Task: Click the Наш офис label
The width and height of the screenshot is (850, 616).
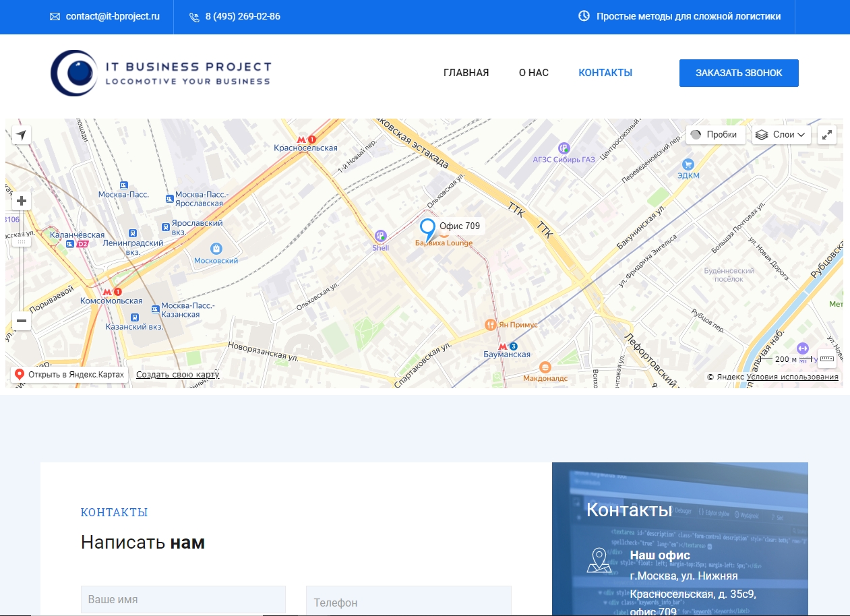Action: (660, 555)
